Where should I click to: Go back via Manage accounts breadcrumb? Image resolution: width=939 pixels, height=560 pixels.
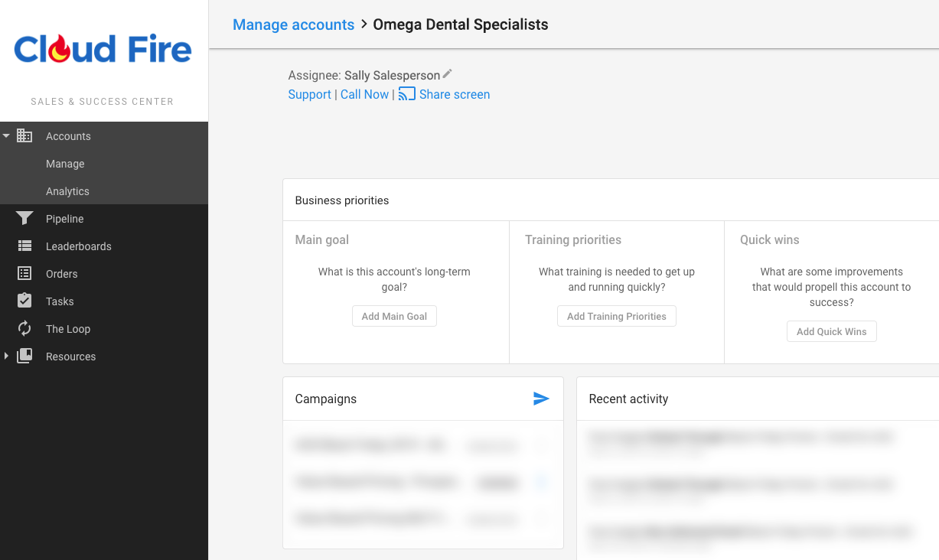293,24
